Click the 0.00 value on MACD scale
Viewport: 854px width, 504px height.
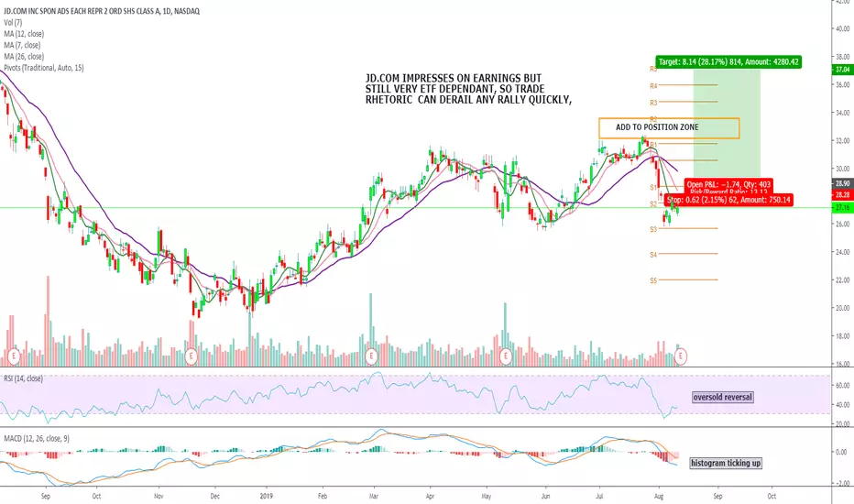pyautogui.click(x=841, y=452)
